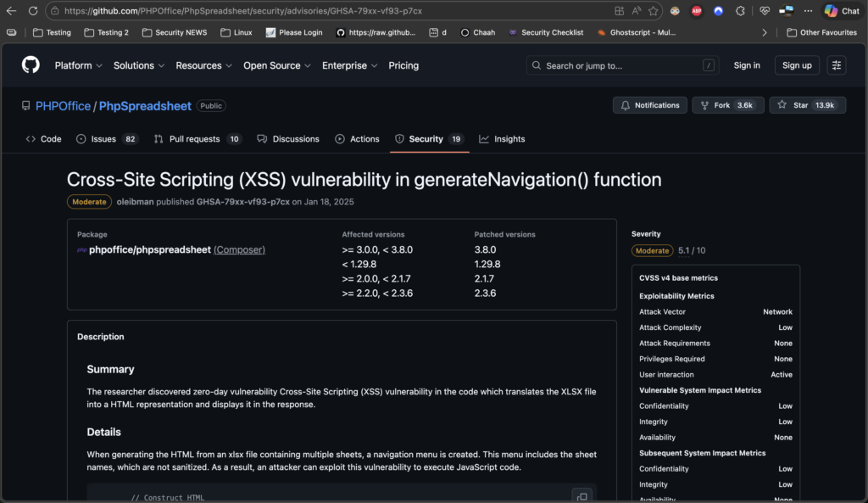Screen dimensions: 868x503
Task: Open the Pull requests tab
Action: (198, 139)
